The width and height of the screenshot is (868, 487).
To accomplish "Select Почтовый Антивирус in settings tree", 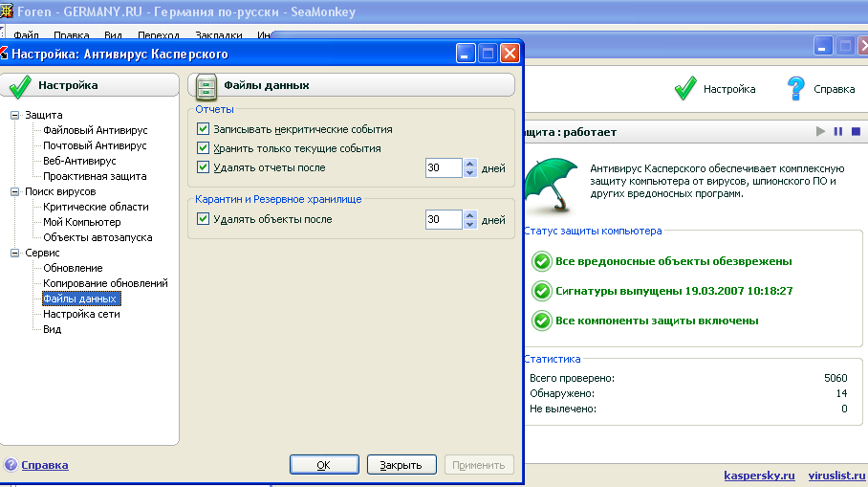I will 95,145.
